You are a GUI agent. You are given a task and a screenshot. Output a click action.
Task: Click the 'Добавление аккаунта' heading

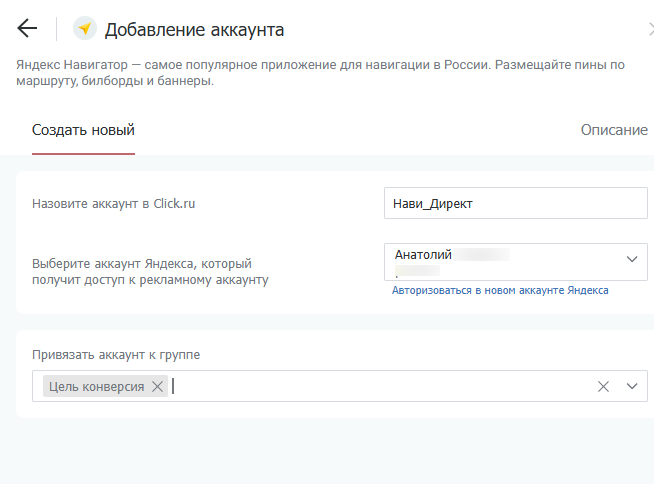point(194,30)
